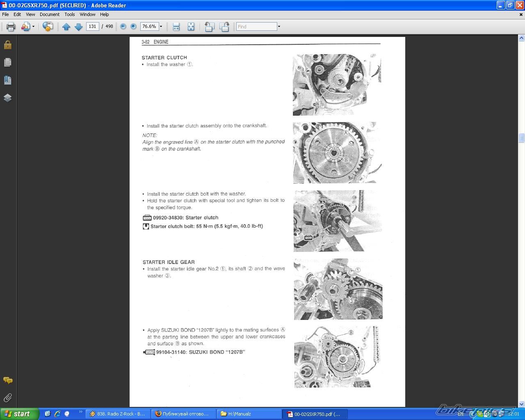Expand the collaboration tool dropdown arrow

click(34, 27)
